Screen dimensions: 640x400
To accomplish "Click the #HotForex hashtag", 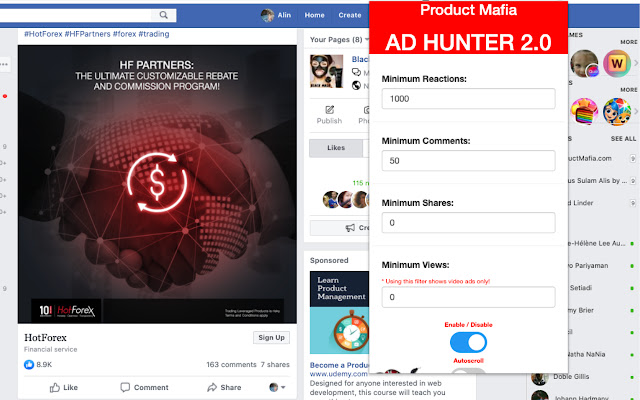I will [x=43, y=34].
